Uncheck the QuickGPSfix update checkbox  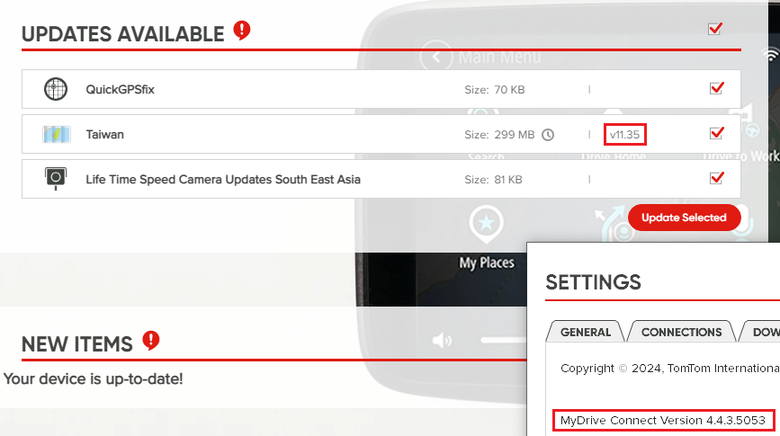[x=716, y=88]
